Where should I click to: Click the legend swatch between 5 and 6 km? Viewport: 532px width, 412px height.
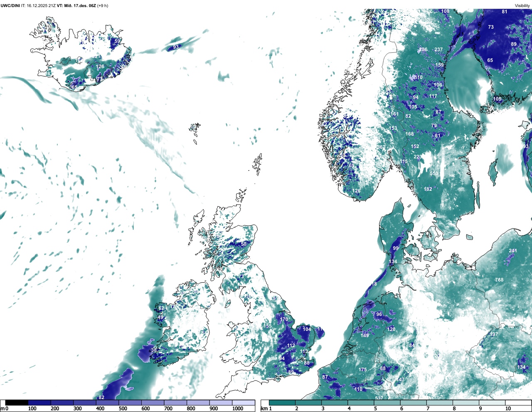[387, 402]
